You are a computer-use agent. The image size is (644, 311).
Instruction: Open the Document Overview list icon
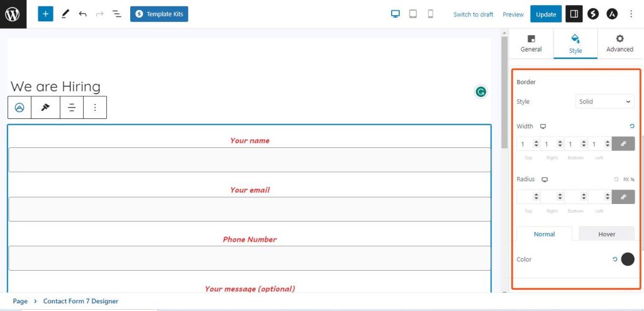[x=116, y=14]
